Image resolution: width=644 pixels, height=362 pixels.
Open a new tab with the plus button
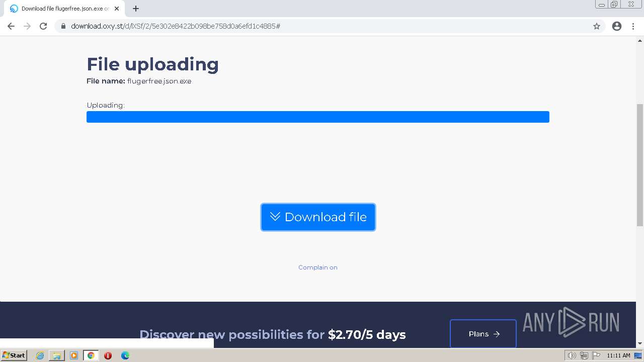coord(136,9)
